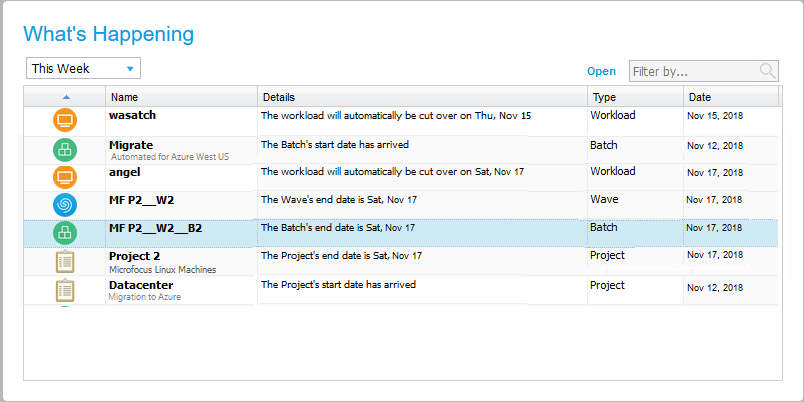804x402 pixels.
Task: Click the magnifier search icon in filter box
Action: tap(767, 71)
